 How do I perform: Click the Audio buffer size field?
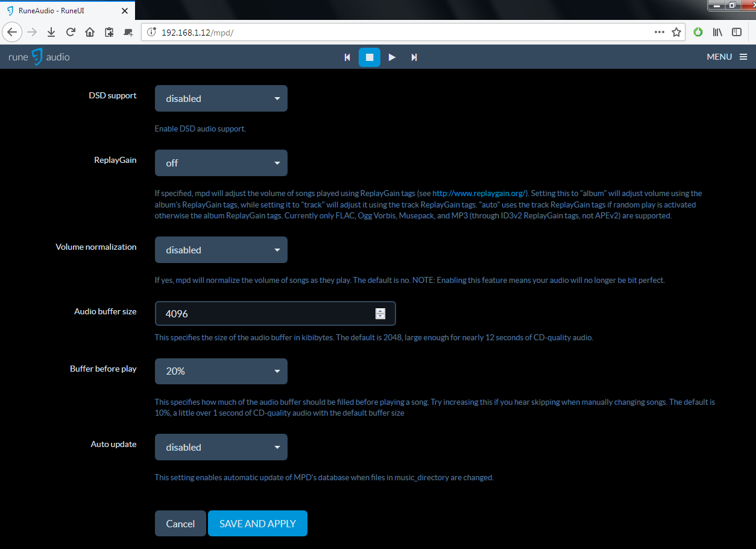pos(276,314)
